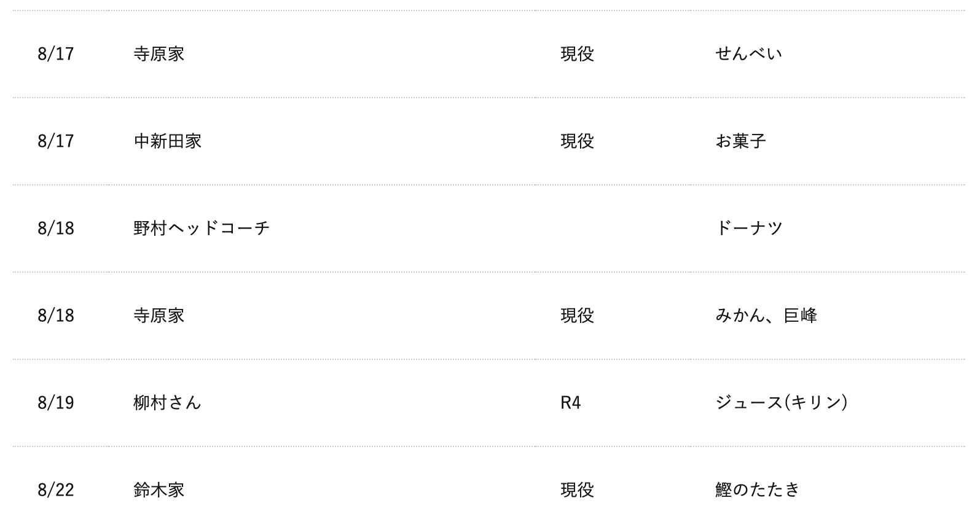Click 現役 status beside 中新田家
This screenshot has height=530, width=980.
click(577, 141)
